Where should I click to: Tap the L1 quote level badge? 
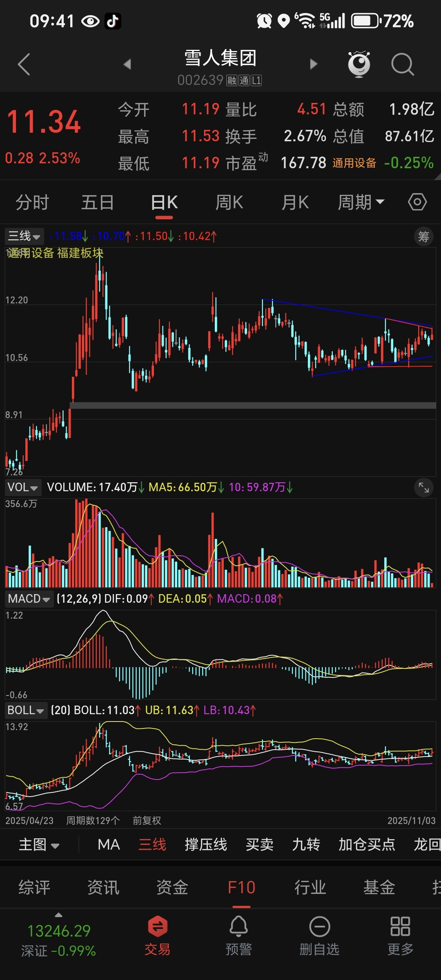tap(256, 80)
